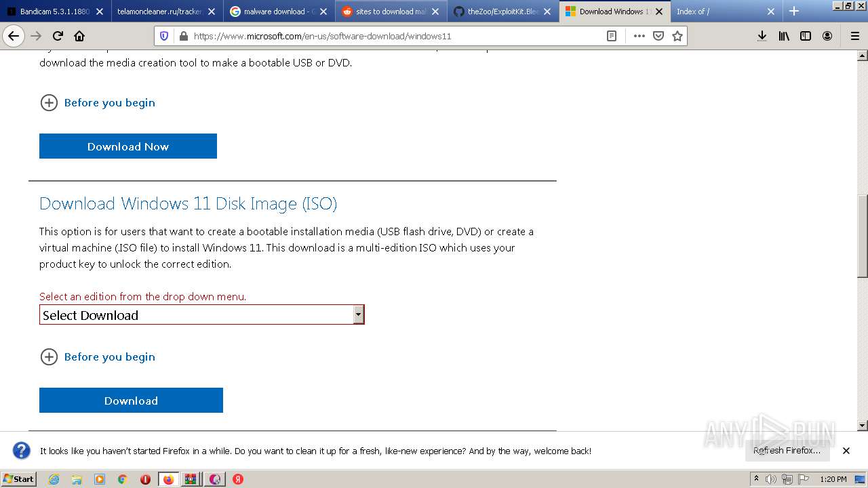Open Firefox account menu
The height and width of the screenshot is (488, 868).
827,36
